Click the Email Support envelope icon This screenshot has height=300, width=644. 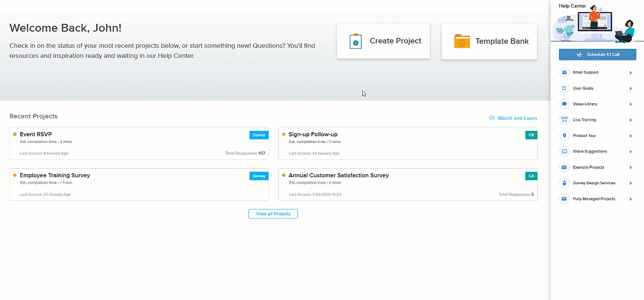[x=564, y=72]
